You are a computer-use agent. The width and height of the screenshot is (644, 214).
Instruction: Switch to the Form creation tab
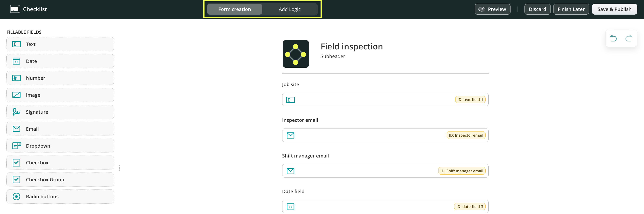(235, 9)
